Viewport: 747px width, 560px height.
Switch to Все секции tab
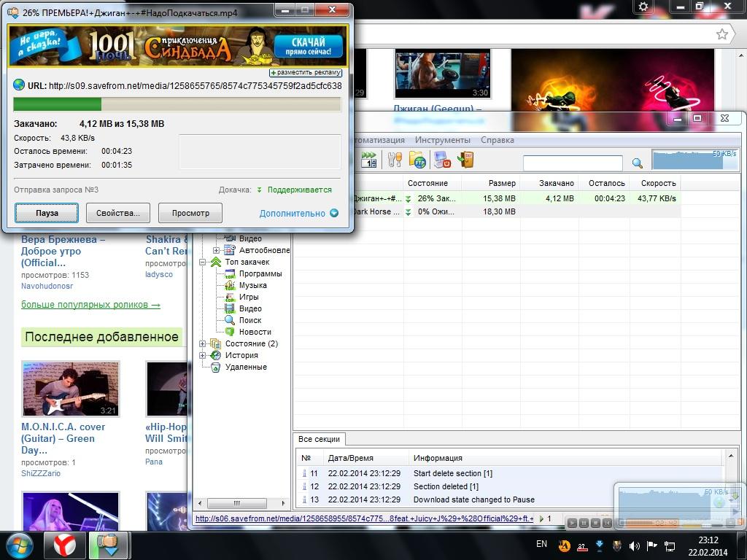click(x=320, y=439)
